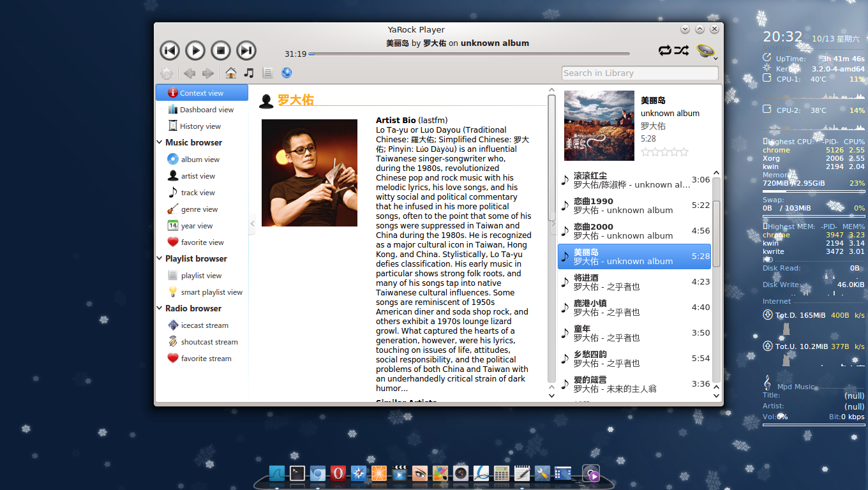Screen dimensions: 868x490
Task: Open the home view icon
Action: coord(231,73)
